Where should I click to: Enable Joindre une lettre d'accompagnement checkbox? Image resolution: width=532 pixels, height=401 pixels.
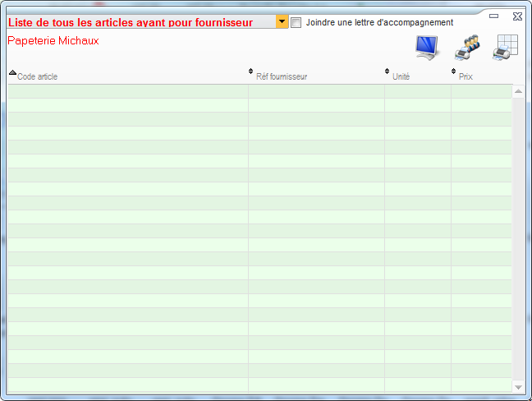(296, 22)
